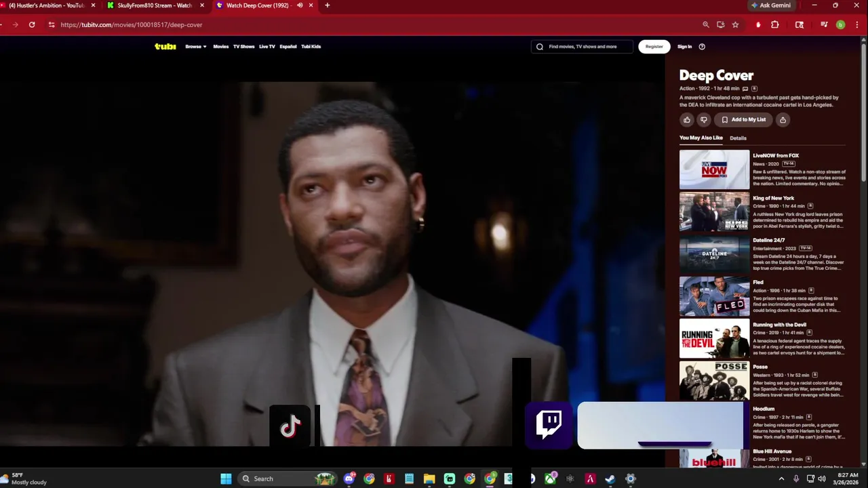Open Discord from taskbar
The image size is (868, 488).
(x=349, y=479)
